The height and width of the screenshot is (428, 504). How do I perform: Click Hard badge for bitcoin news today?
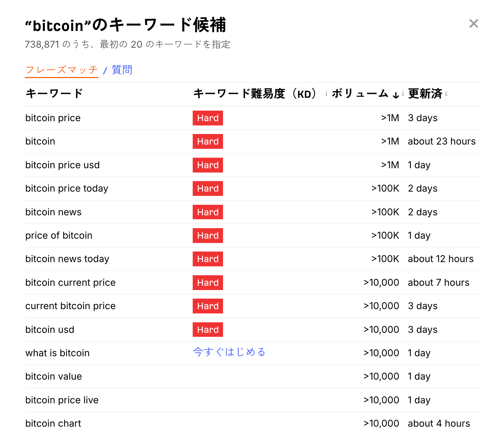coord(208,259)
